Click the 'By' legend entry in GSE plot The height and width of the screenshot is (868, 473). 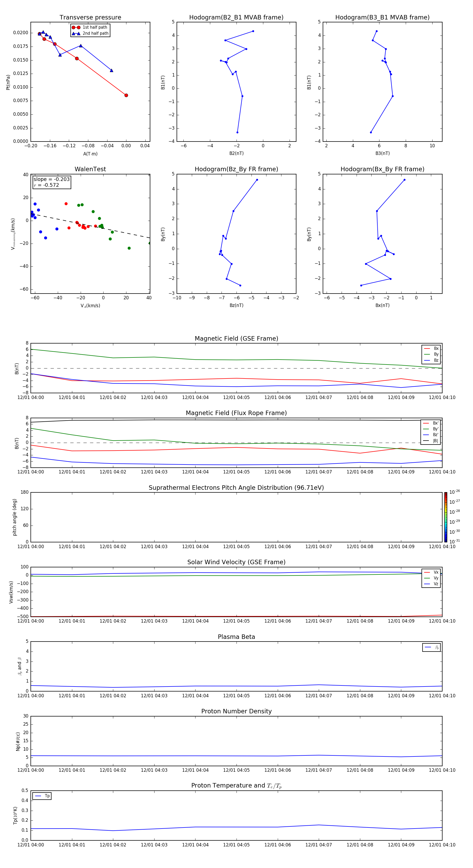pyautogui.click(x=431, y=354)
